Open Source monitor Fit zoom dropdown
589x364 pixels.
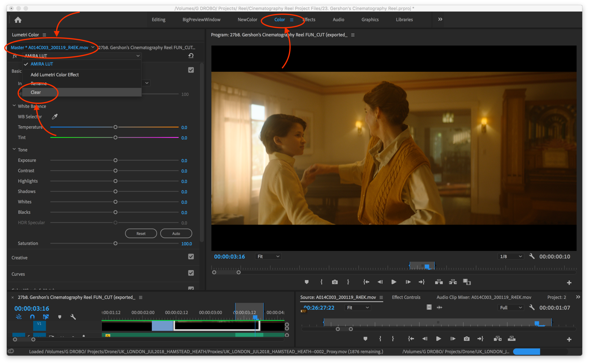point(358,307)
